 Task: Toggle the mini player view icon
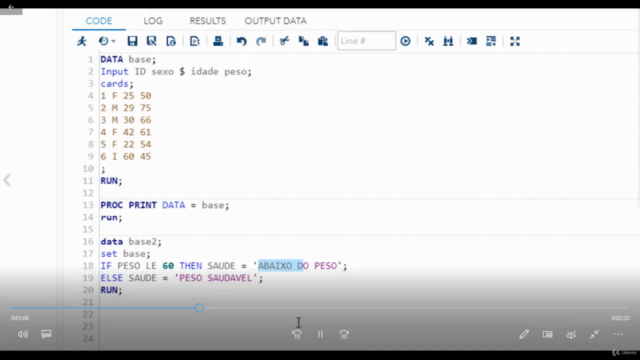point(547,334)
